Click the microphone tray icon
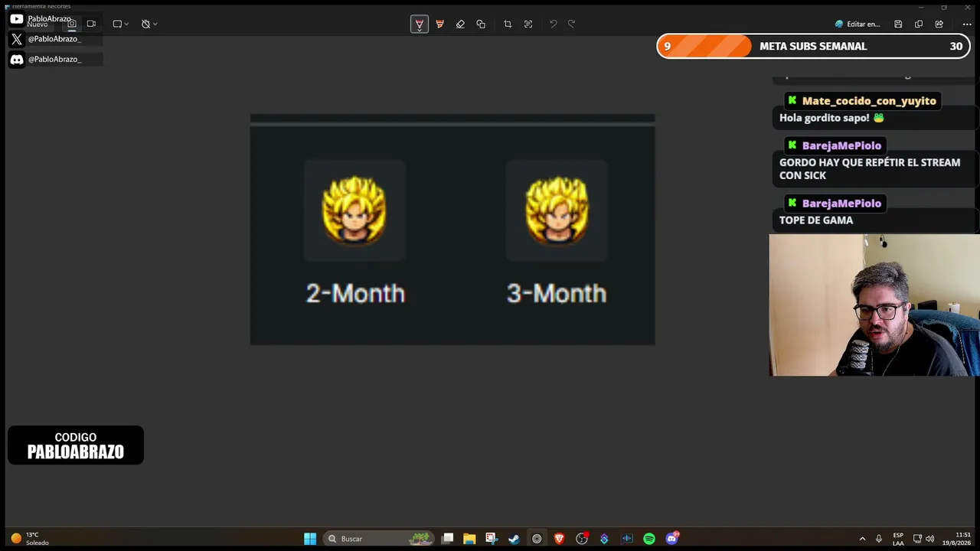Viewport: 980px width, 551px height. (x=879, y=539)
